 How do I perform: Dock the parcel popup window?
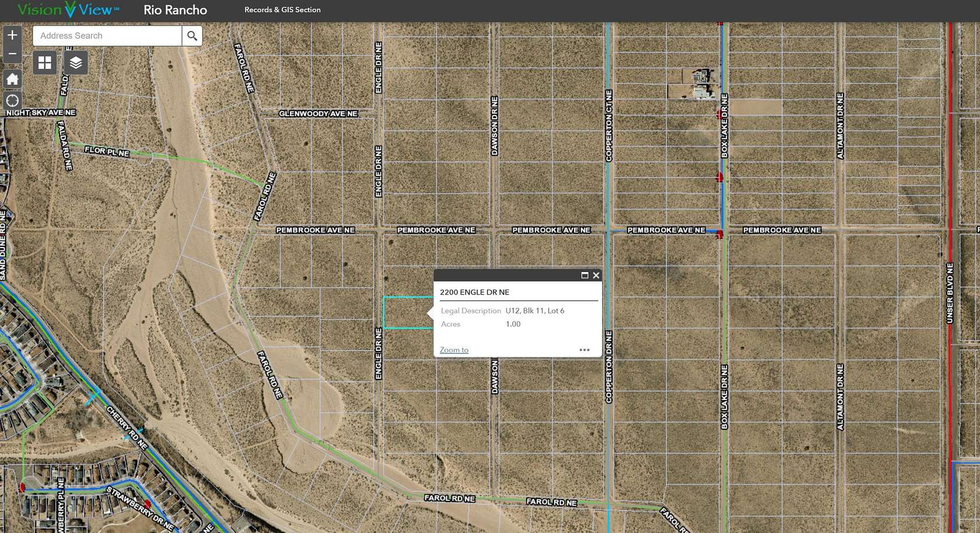[x=586, y=275]
